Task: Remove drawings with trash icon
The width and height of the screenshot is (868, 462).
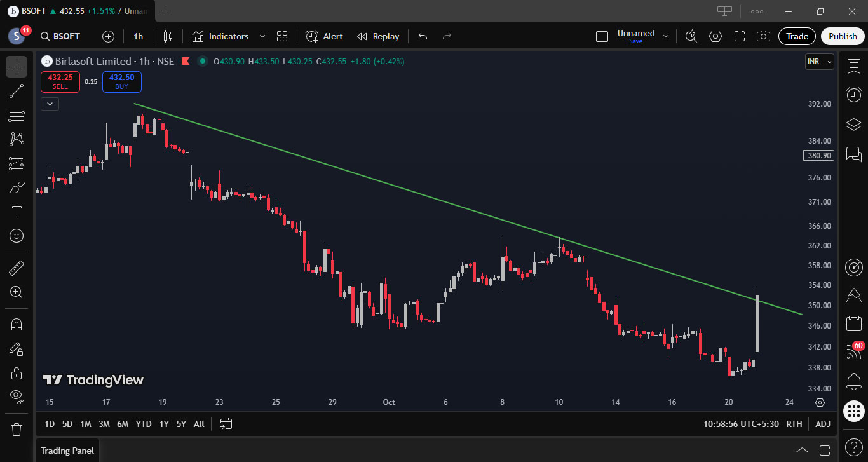Action: pyautogui.click(x=17, y=429)
